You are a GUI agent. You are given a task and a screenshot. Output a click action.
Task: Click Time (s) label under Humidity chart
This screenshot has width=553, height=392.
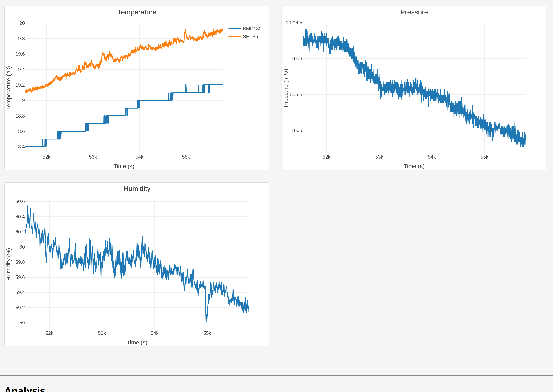coord(137,342)
